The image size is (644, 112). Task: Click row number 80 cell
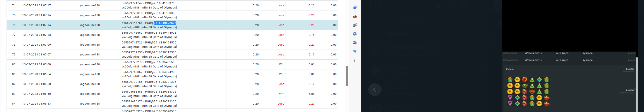tap(14, 64)
